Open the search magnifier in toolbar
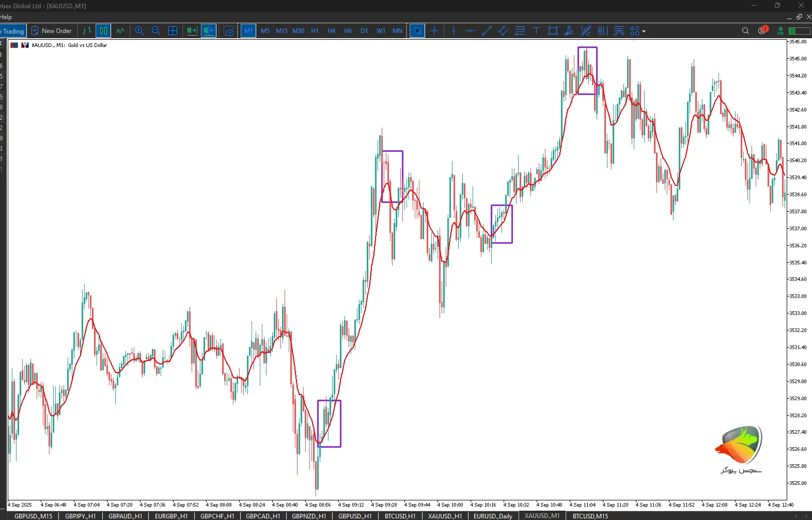 [745, 31]
